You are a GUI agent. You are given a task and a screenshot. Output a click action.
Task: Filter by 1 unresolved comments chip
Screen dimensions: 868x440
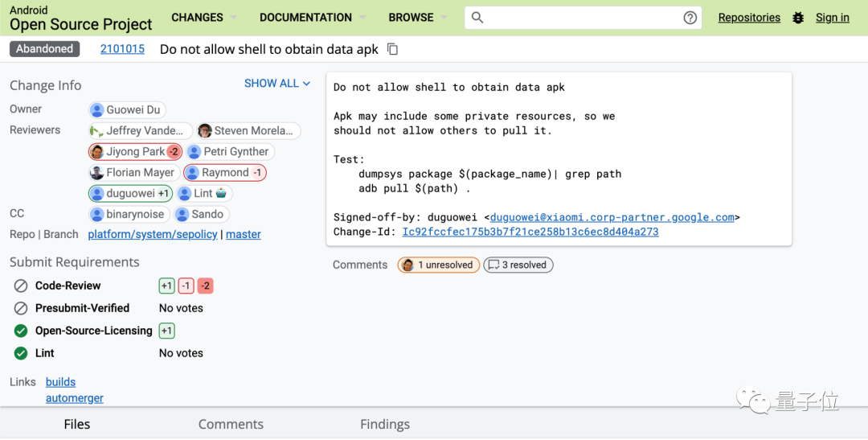[x=439, y=265]
